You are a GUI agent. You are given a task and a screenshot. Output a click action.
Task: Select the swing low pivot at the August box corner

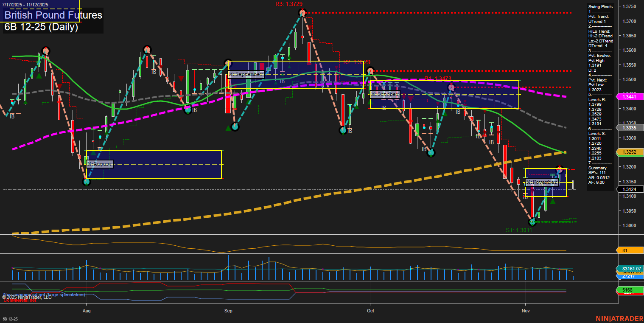click(87, 182)
